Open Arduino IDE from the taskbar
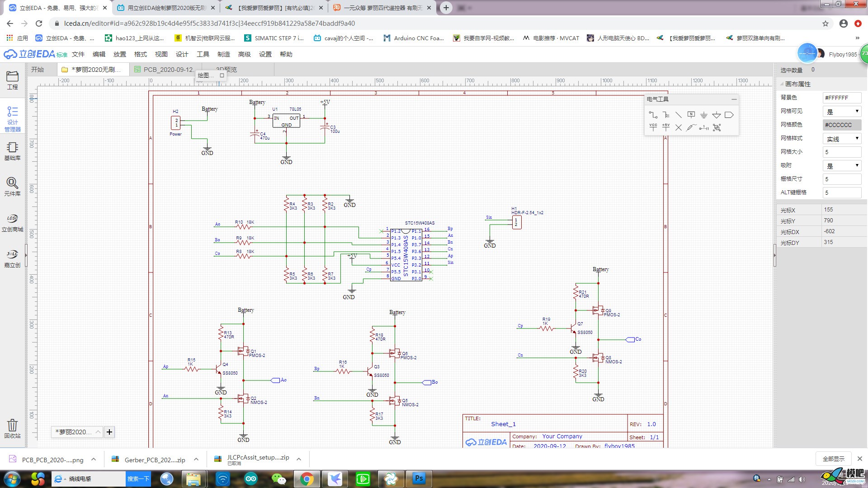 (251, 479)
